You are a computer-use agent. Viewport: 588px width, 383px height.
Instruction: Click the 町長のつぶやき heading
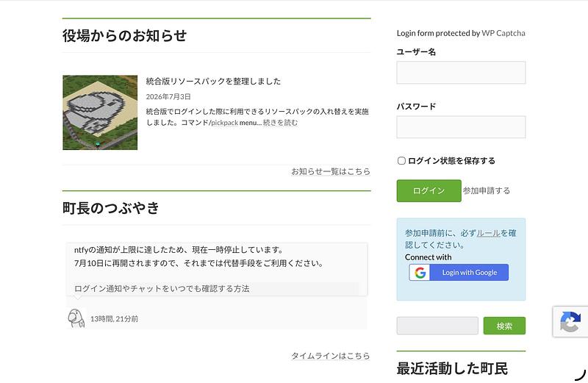pos(111,208)
